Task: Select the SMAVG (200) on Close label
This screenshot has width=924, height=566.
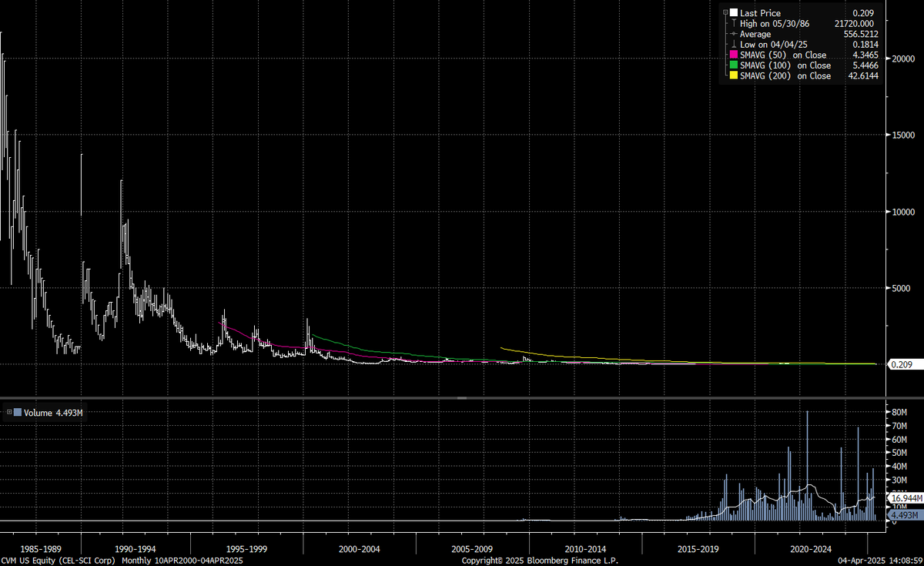Action: click(785, 75)
